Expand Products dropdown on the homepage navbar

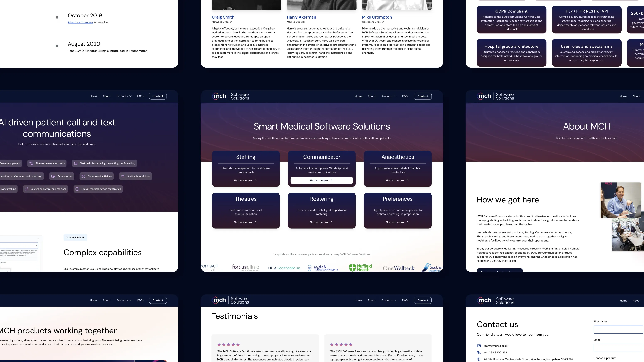point(389,96)
